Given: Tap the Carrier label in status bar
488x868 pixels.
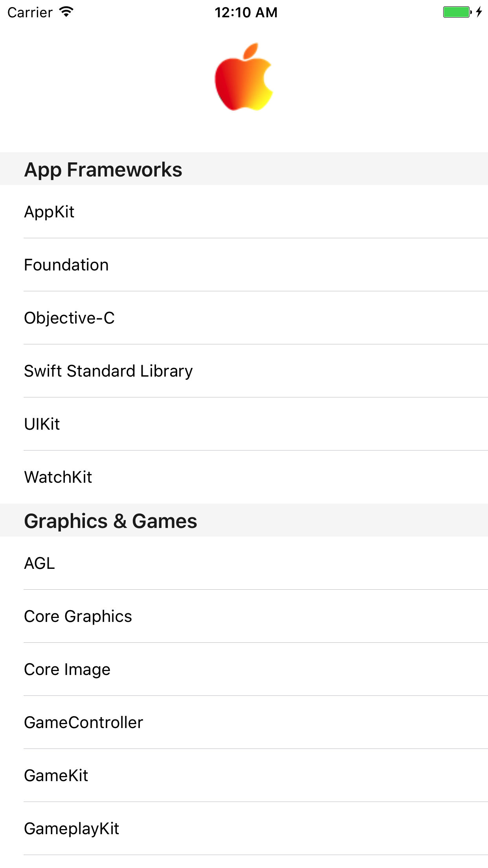Looking at the screenshot, I should point(30,13).
